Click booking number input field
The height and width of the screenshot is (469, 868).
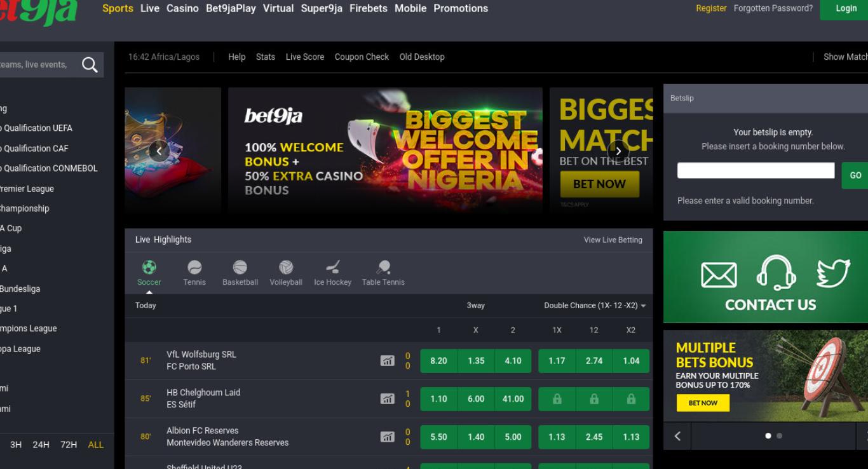pos(756,170)
